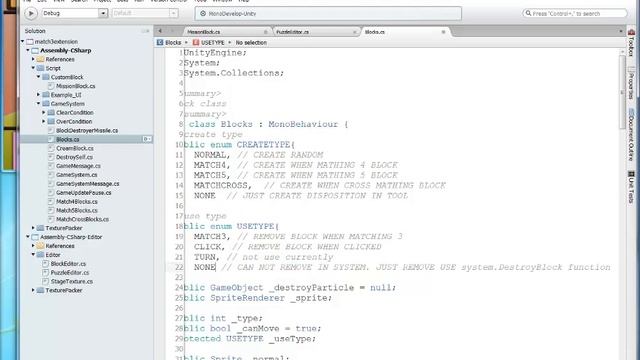
Task: Select GameSystemMessage.cs file
Action: point(87,184)
